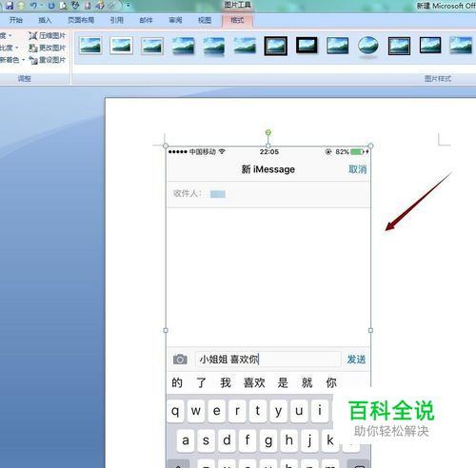Click 压缩图片 compress pictures button
The width and height of the screenshot is (476, 468).
click(x=47, y=35)
